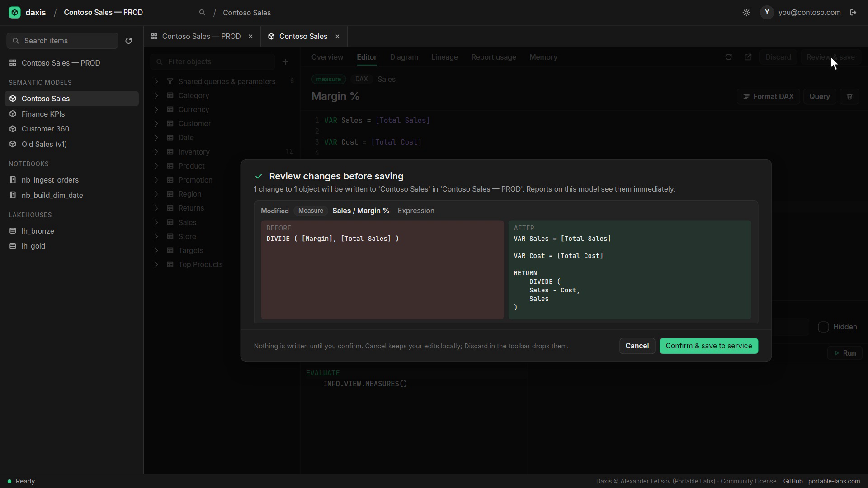
Task: Click the nb_ingest_orders notebook icon
Action: coord(13,180)
